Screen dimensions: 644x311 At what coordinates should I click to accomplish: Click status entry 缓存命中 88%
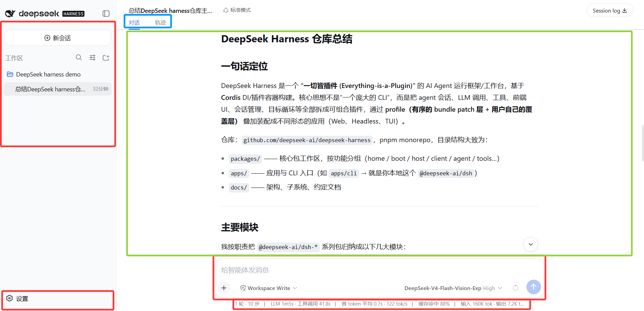[434, 304]
